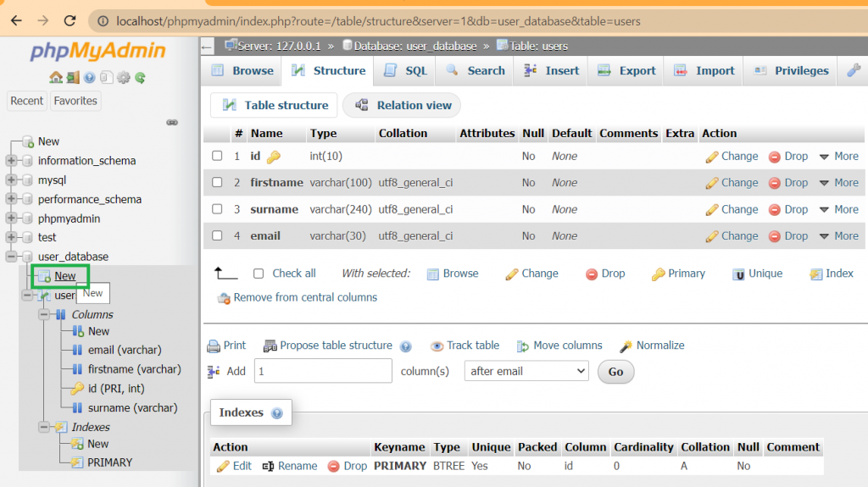Click the Relation view button
868x487 pixels.
pos(403,105)
